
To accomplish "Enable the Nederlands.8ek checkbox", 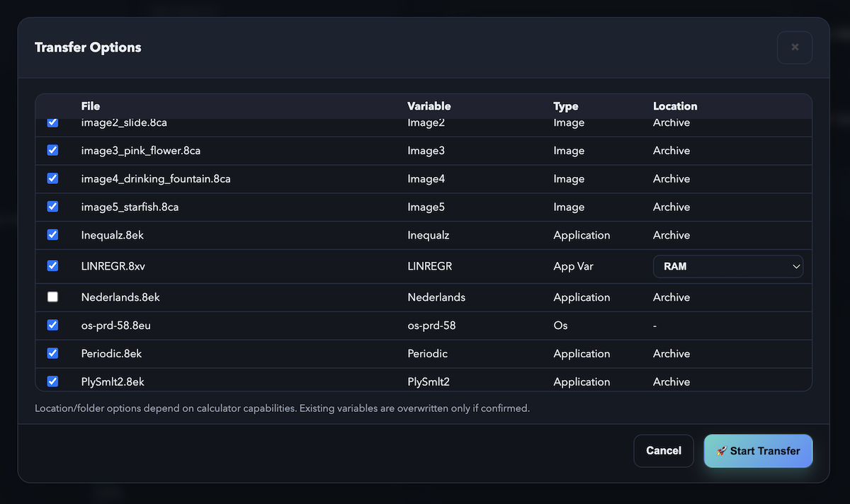I will pyautogui.click(x=52, y=297).
